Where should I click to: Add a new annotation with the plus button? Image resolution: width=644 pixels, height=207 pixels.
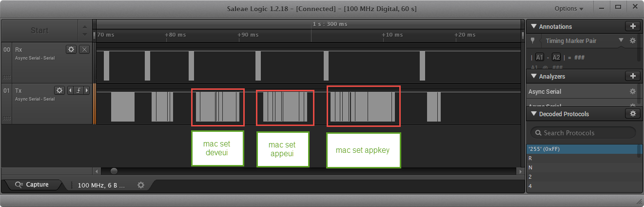coord(632,26)
